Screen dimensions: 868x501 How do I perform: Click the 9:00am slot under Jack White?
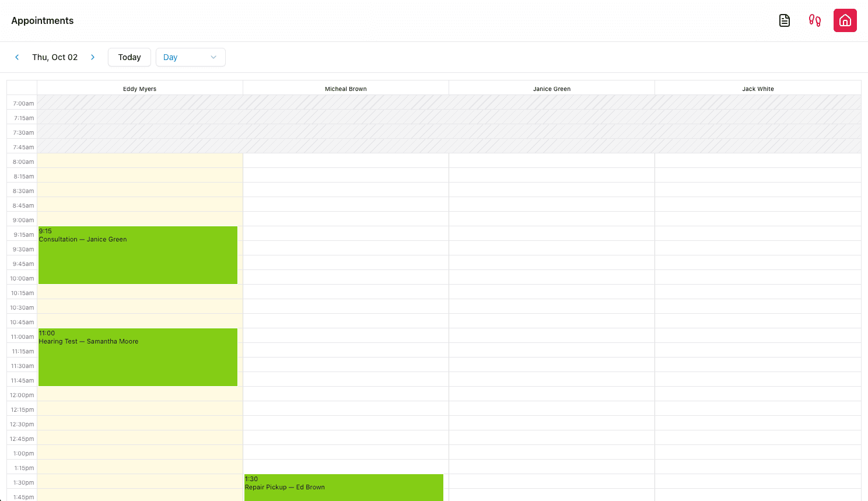coord(758,220)
